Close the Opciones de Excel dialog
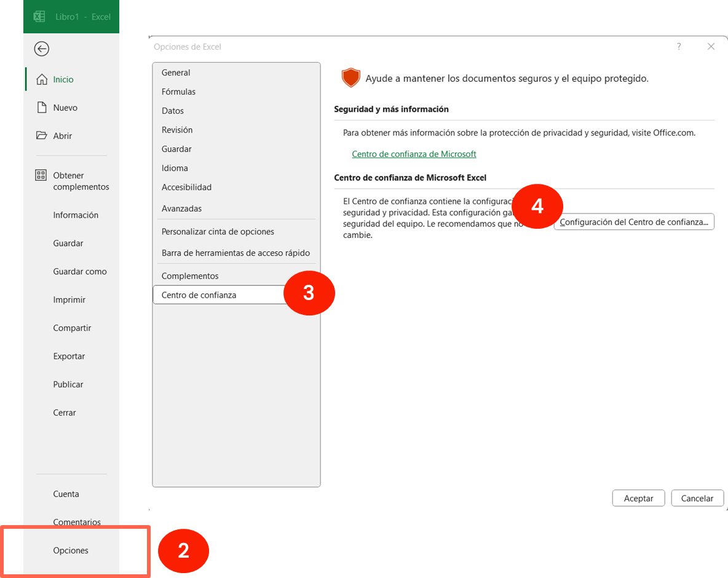The width and height of the screenshot is (728, 578). [711, 47]
